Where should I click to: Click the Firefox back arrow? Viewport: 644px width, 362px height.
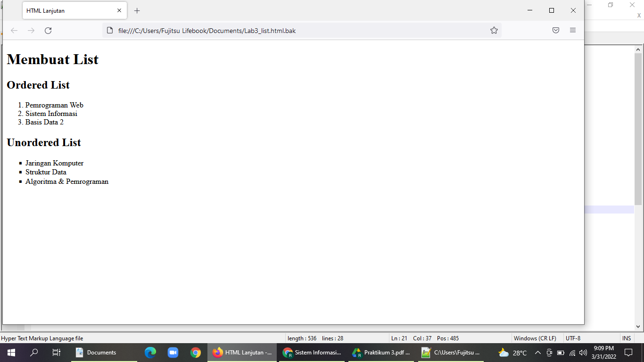(14, 31)
